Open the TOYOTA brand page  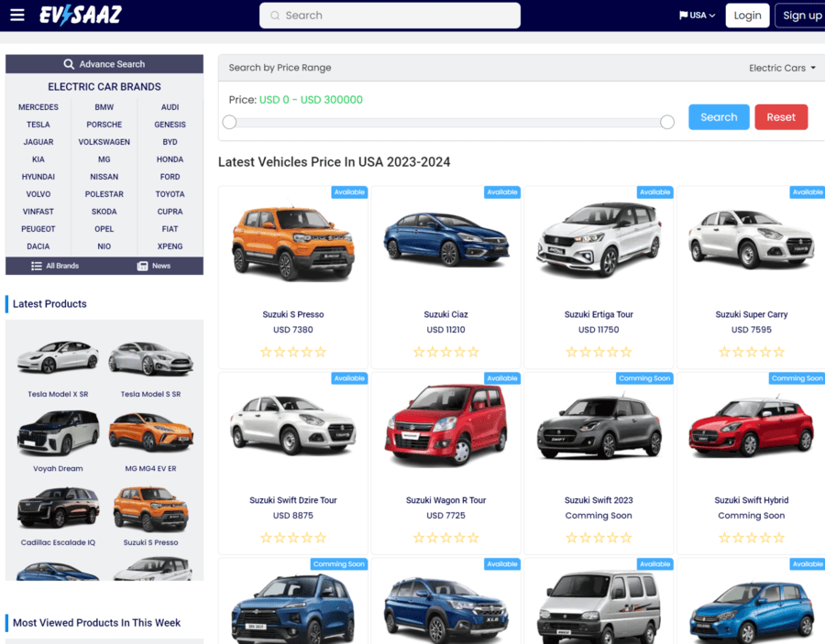(170, 194)
